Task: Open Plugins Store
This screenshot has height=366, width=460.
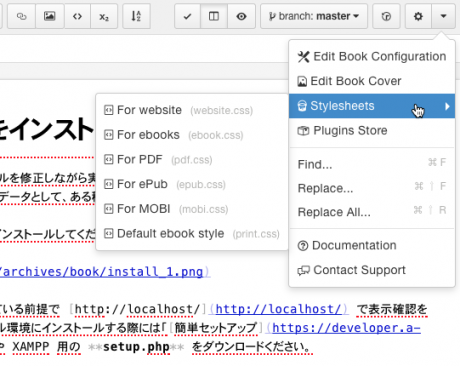Action: coord(372,131)
